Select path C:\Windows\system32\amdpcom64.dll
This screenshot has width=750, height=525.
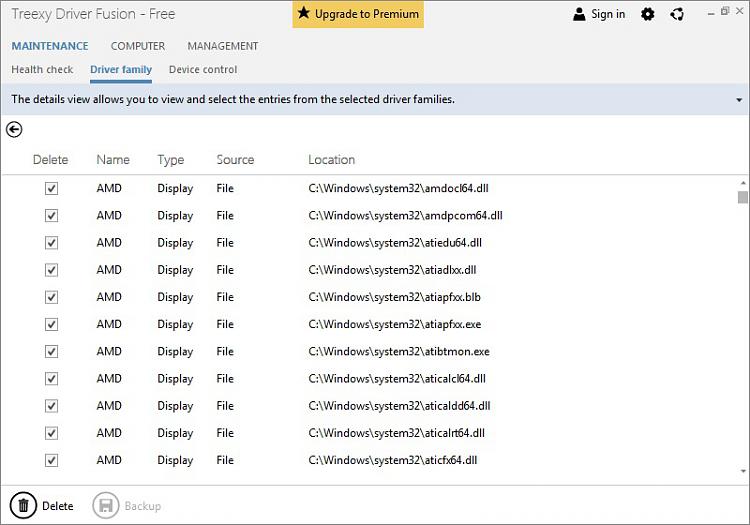[x=406, y=216]
